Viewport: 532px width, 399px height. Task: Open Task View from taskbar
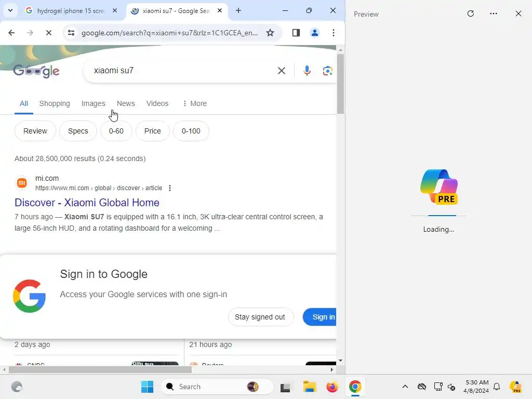pos(285,387)
